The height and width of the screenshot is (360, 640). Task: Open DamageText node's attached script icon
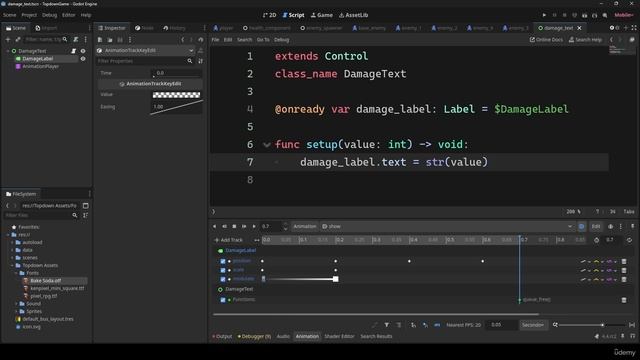[x=73, y=51]
